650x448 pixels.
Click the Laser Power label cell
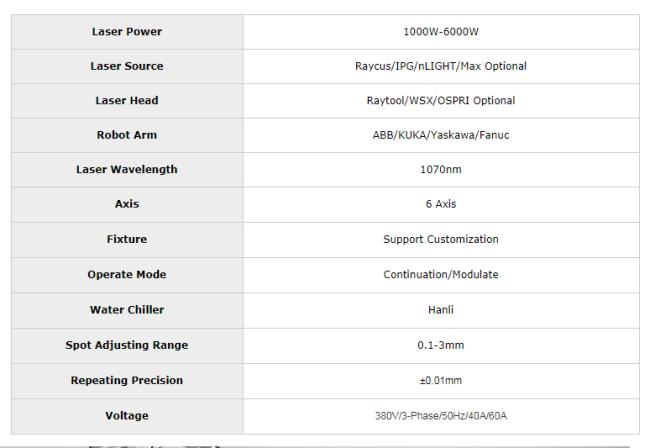pyautogui.click(x=127, y=32)
